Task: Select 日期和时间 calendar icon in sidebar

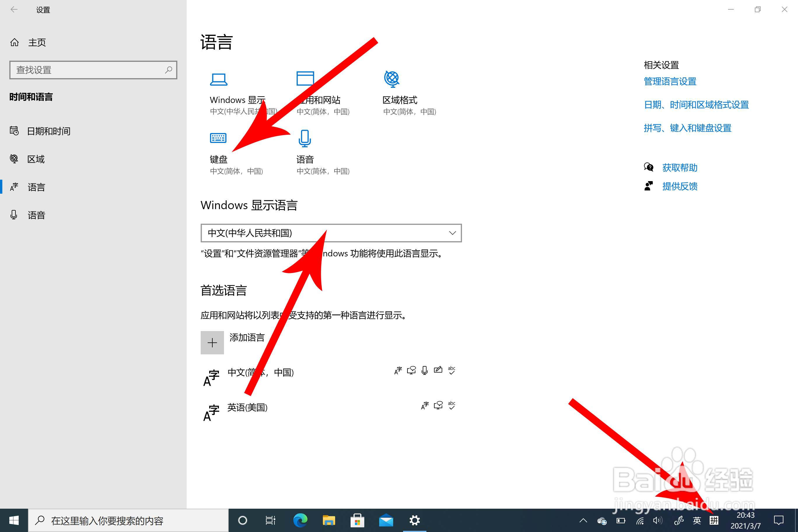Action: pos(14,131)
